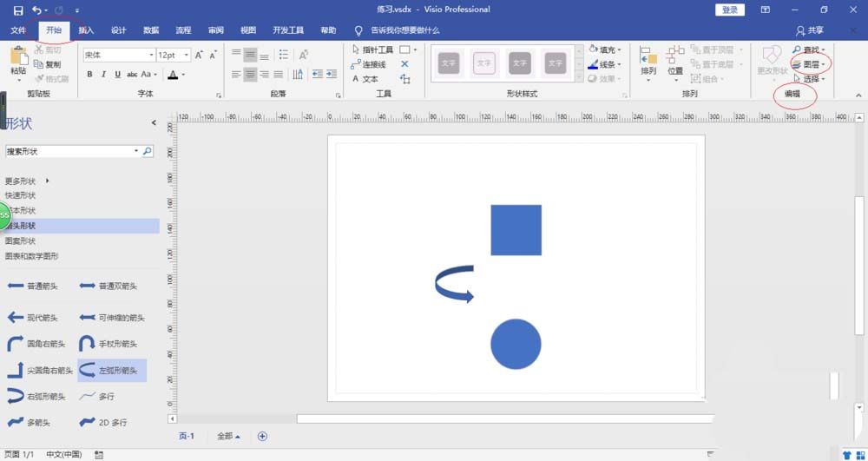
Task: Switch to the Insert (插入) tab
Action: click(86, 30)
